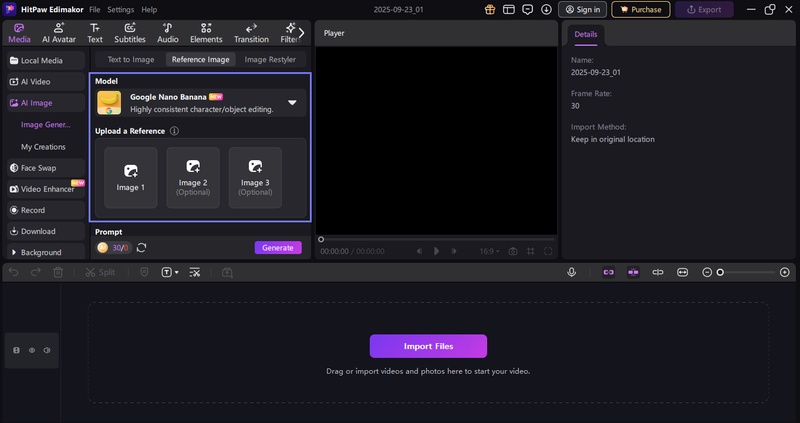Viewport: 800px width, 423px height.
Task: Open Image Generator sub-item
Action: tap(45, 125)
